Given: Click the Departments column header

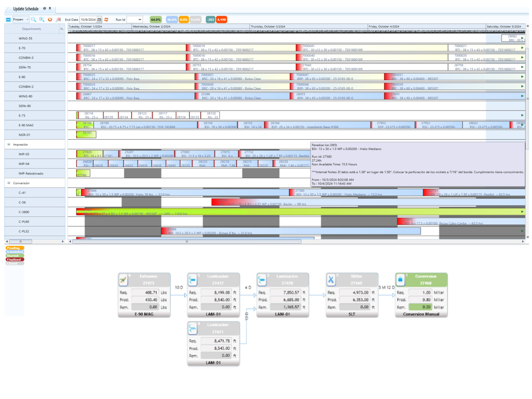Looking at the screenshot, I should tap(31, 29).
